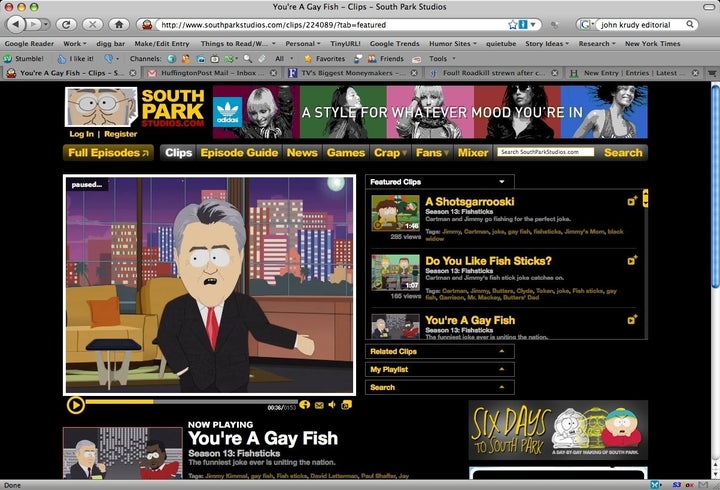Viewport: 720px width, 490px height.
Task: Click the fullscreen popup icon under video
Action: pyautogui.click(x=347, y=405)
